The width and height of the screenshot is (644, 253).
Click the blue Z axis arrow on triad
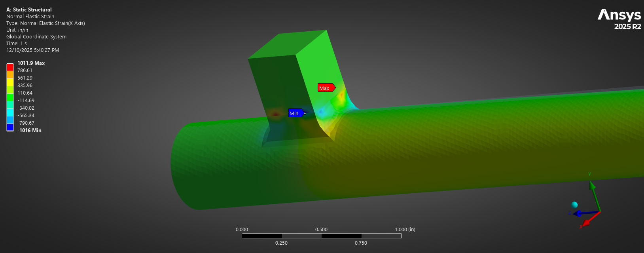pyautogui.click(x=585, y=213)
